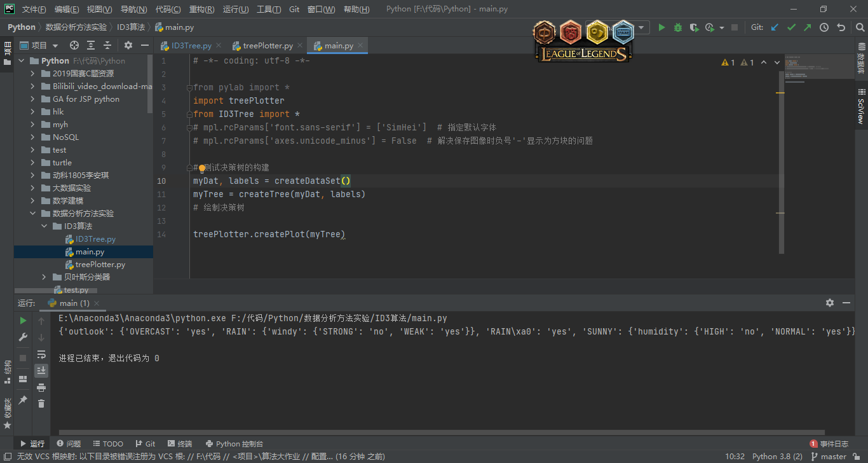Open the 重构(R) menu
The width and height of the screenshot is (868, 463).
(201, 10)
